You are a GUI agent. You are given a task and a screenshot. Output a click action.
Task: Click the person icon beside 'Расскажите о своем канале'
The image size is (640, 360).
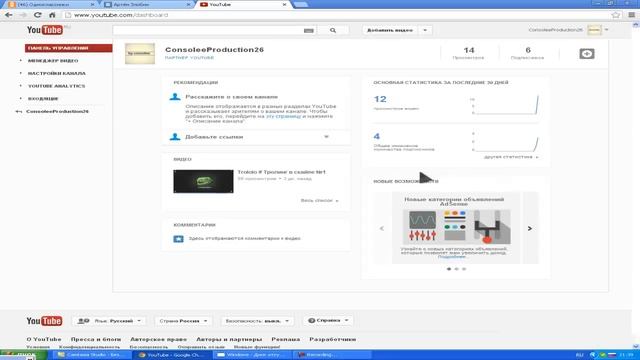pyautogui.click(x=175, y=97)
